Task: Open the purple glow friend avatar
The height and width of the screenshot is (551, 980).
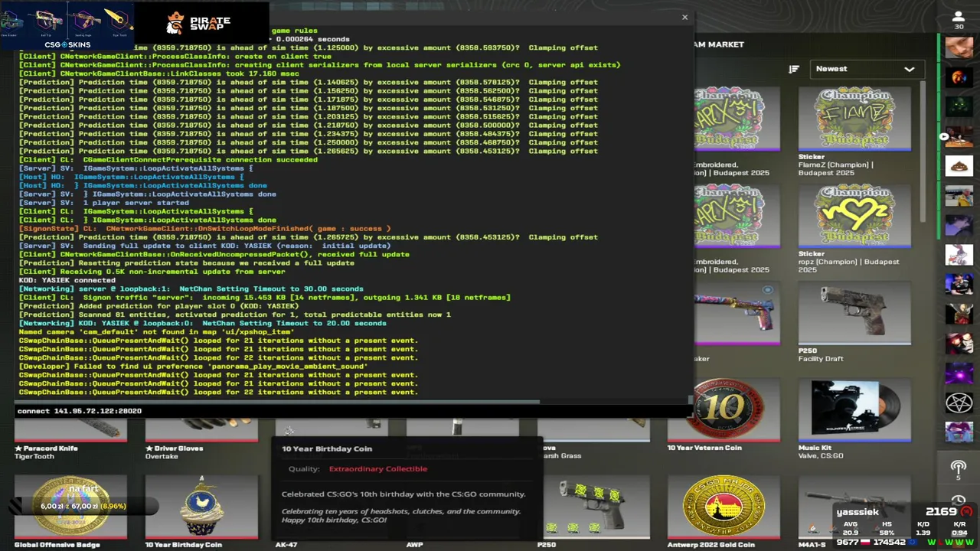Action: click(959, 373)
